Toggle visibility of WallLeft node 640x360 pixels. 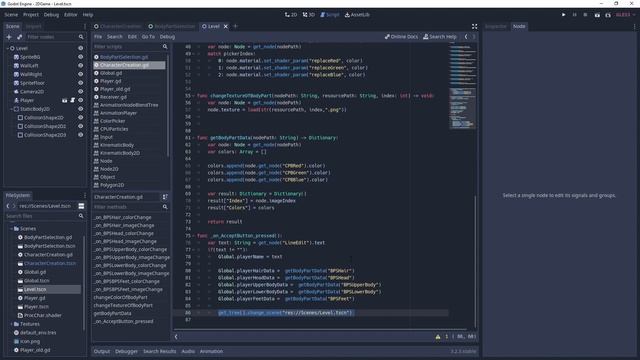(x=80, y=65)
